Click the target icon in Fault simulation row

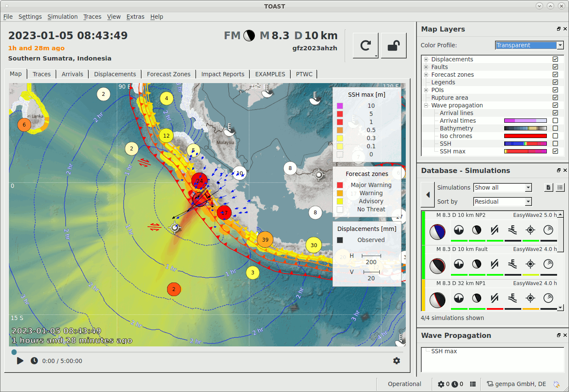pos(531,265)
